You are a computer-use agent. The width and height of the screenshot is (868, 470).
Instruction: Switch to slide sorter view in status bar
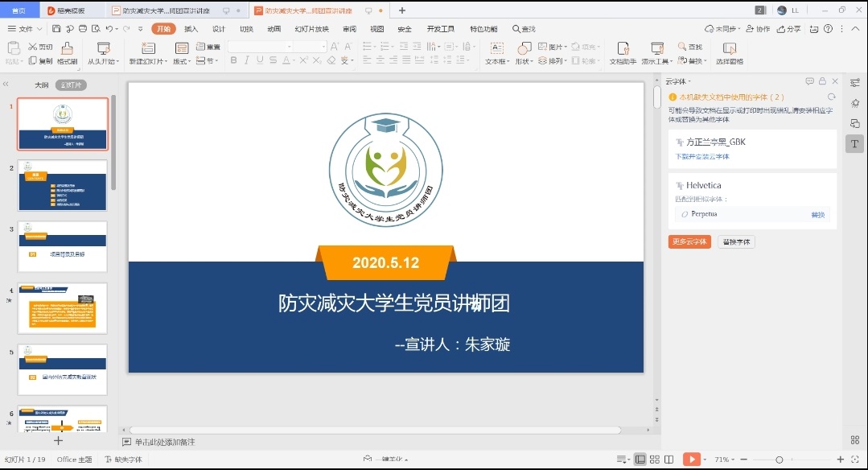click(654, 460)
